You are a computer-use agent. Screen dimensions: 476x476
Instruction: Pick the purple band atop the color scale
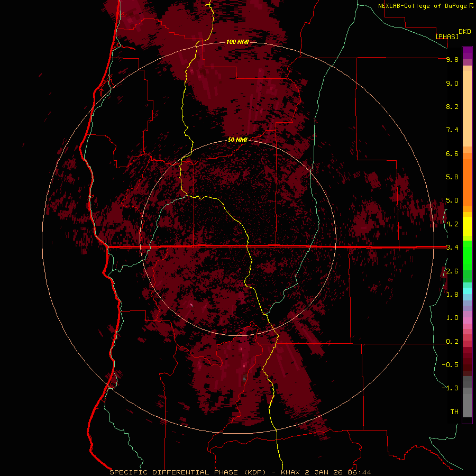click(467, 53)
